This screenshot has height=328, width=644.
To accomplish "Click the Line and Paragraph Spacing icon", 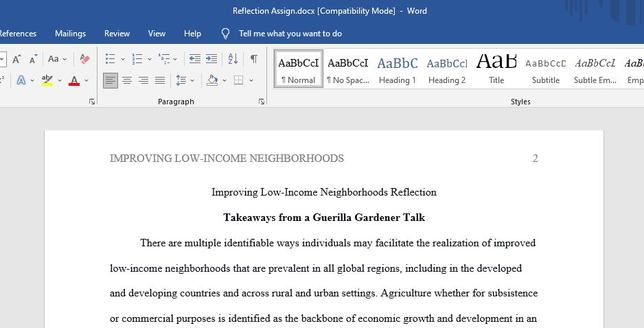I will pos(181,80).
